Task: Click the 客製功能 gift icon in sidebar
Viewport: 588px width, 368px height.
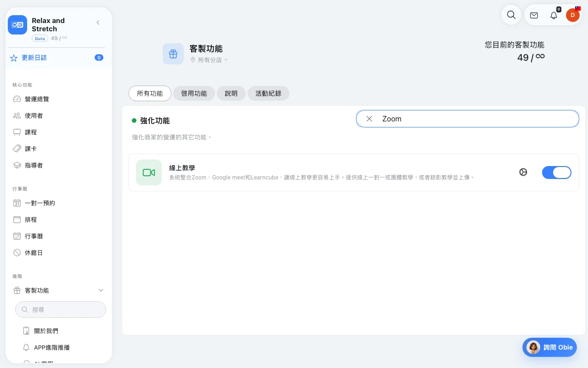Action: [17, 290]
